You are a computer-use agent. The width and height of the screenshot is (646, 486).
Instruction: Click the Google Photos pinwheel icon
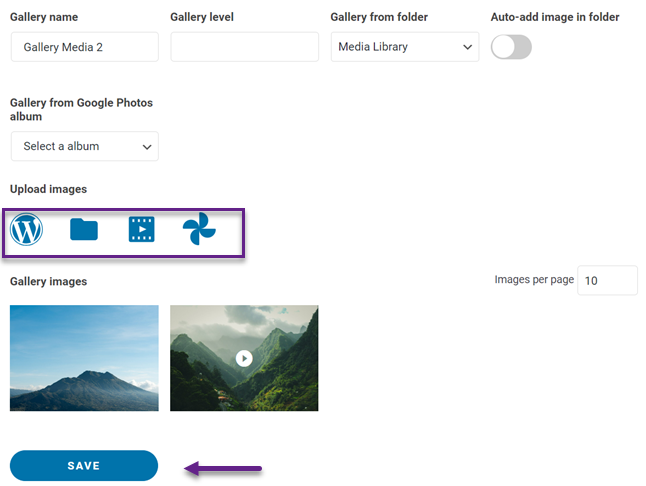[x=199, y=230]
